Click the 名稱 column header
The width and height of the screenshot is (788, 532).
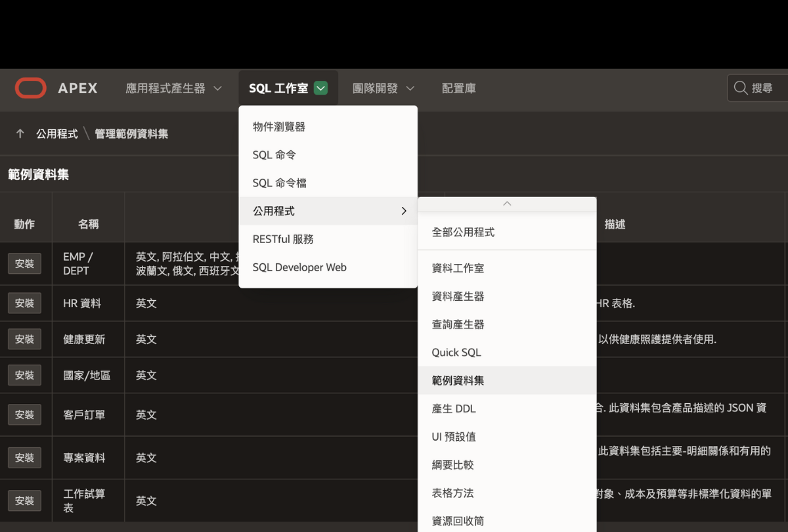tap(89, 224)
